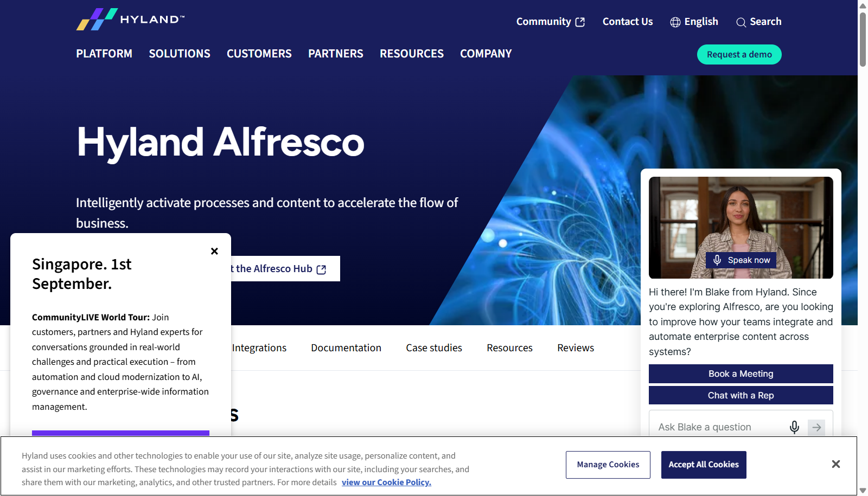Viewport: 868px width, 496px height.
Task: Open the COMPANY menu
Action: click(486, 54)
